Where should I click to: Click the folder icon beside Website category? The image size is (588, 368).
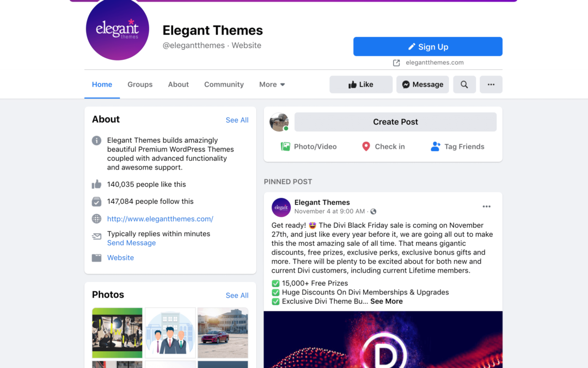click(96, 258)
